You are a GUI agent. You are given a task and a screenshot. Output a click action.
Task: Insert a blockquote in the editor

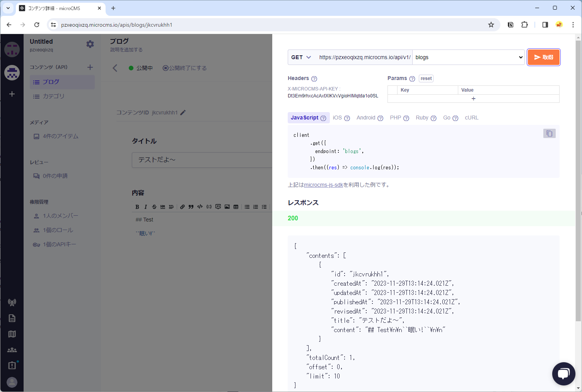tap(191, 207)
